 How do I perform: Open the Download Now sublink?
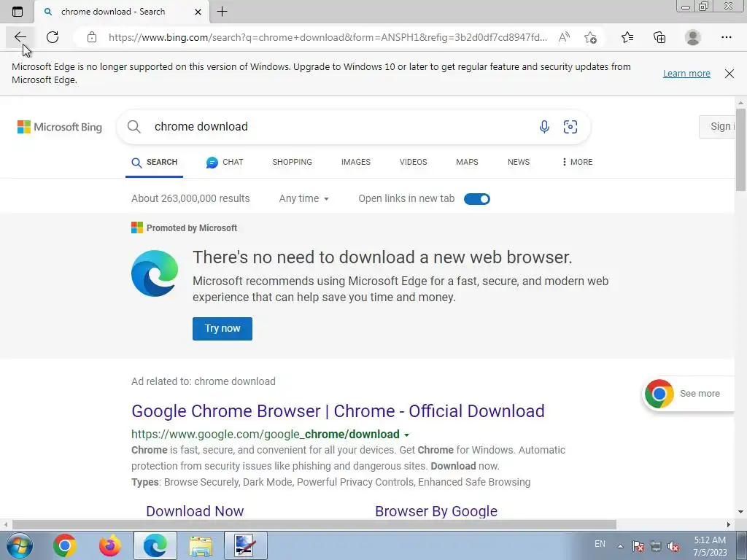195,511
